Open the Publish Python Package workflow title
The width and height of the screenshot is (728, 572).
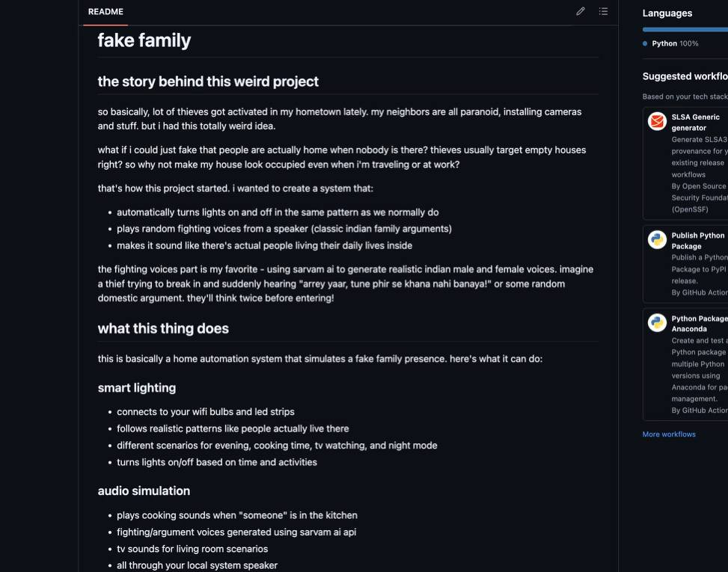698,241
